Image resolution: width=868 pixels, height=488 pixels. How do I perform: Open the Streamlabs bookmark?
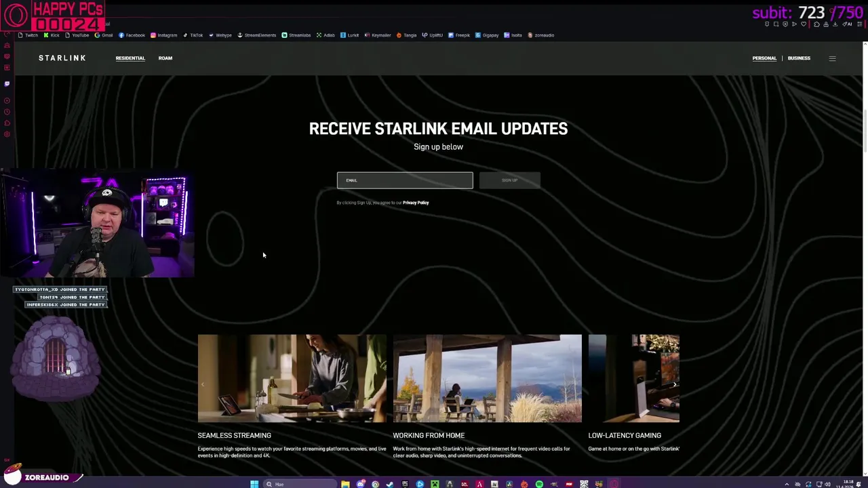pos(296,35)
